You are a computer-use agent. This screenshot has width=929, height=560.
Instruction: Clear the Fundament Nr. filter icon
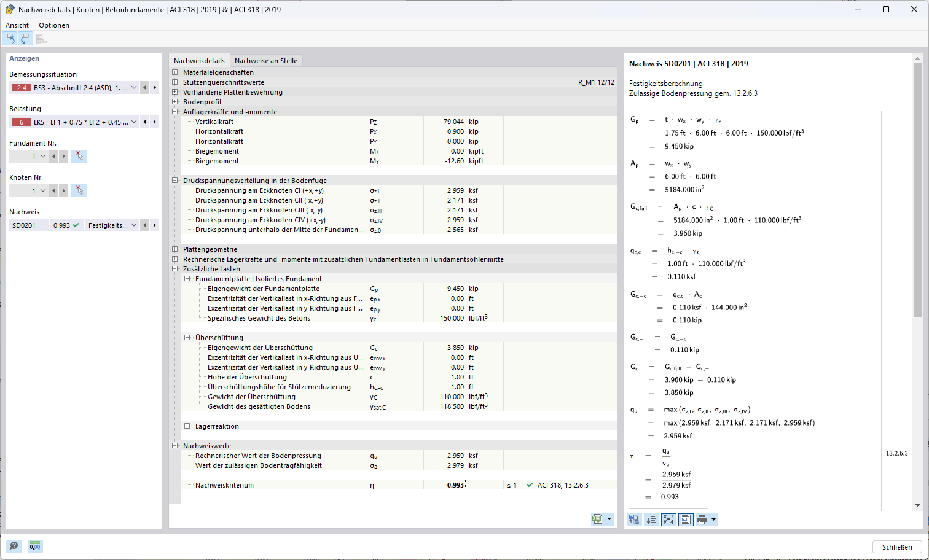click(77, 156)
